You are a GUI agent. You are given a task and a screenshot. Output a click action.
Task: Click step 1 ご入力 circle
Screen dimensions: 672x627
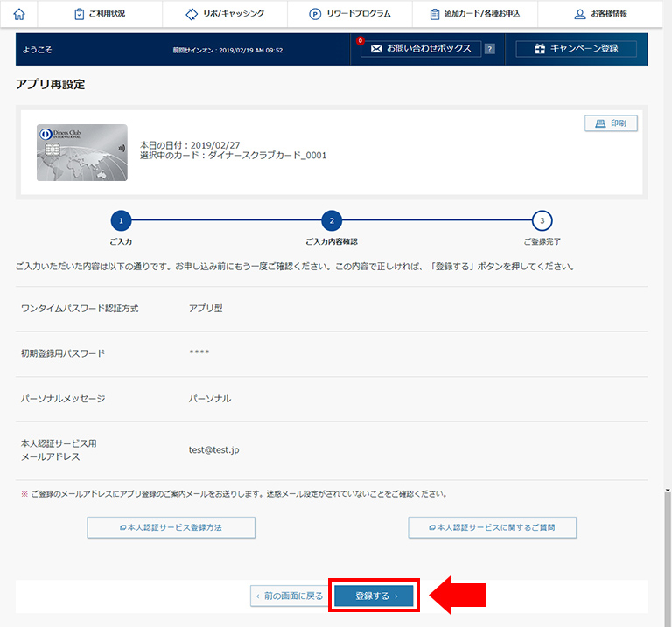pyautogui.click(x=121, y=220)
